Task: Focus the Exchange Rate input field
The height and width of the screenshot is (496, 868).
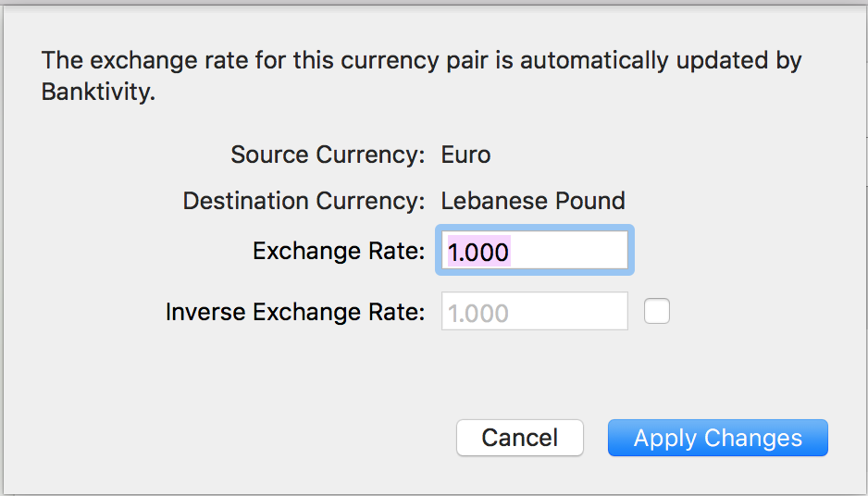Action: (535, 250)
